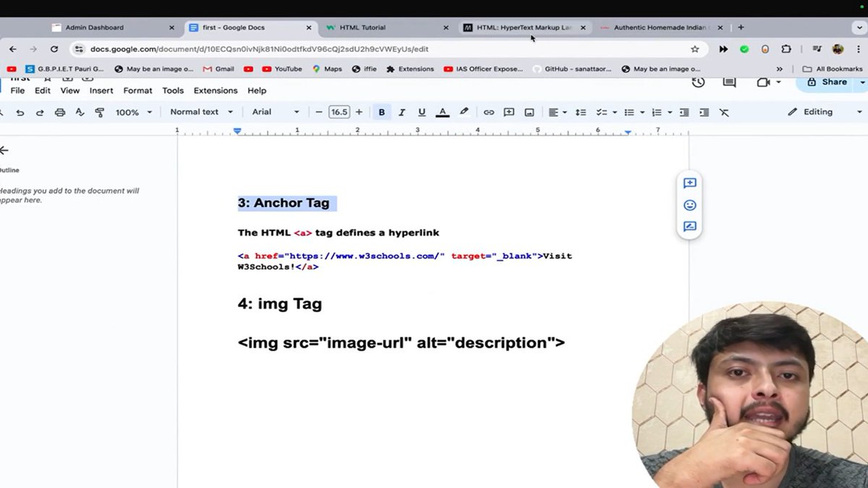The image size is (868, 488).
Task: Start a Meet video call
Action: click(763, 83)
